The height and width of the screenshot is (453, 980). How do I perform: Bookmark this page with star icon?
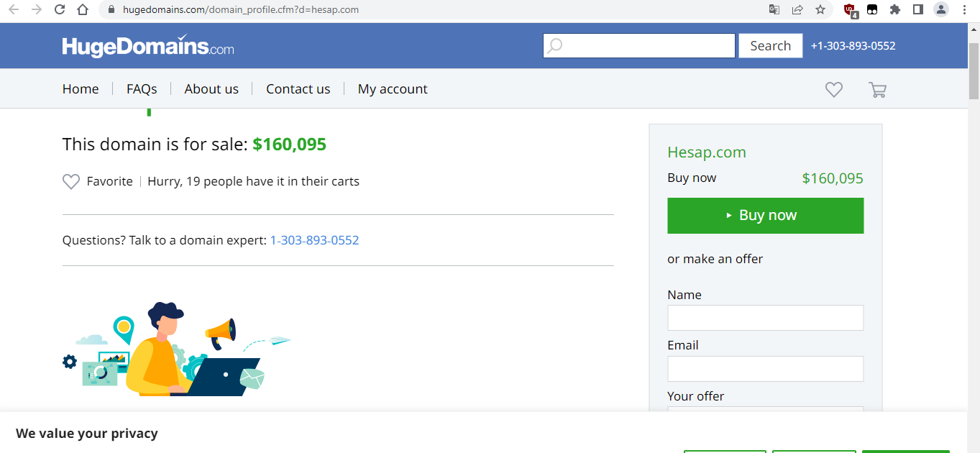820,10
